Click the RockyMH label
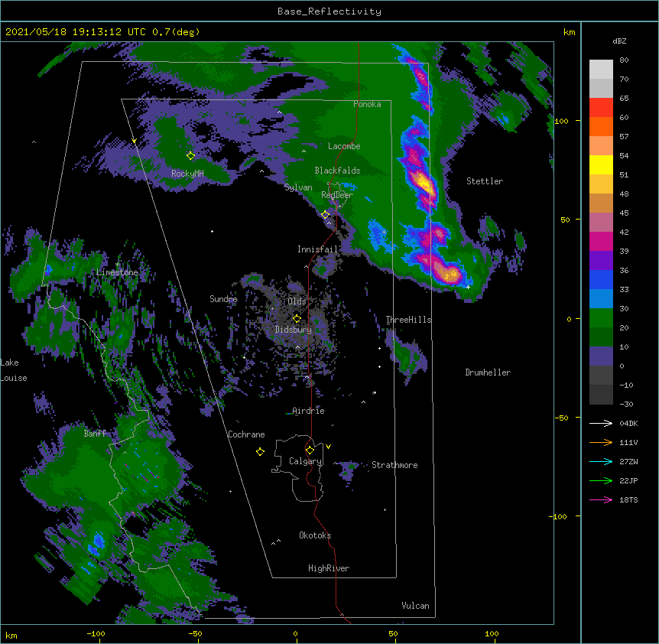This screenshot has height=644, width=659. coord(187,174)
